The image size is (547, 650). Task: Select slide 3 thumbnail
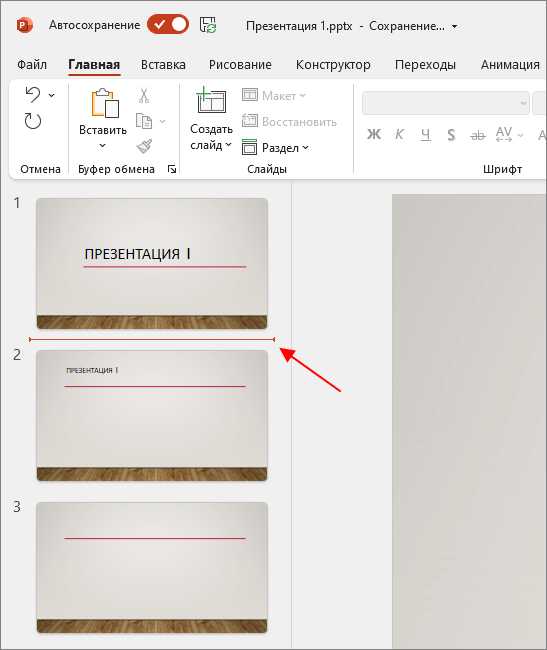[152, 567]
